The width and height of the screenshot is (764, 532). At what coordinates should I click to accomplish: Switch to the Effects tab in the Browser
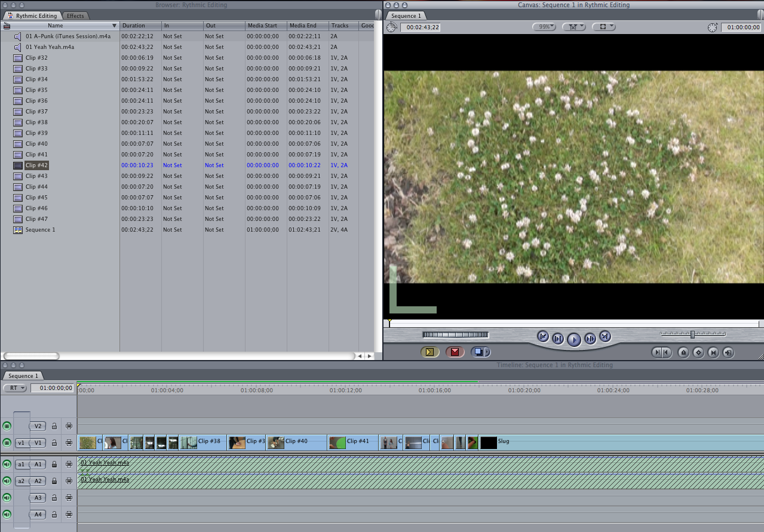click(76, 16)
